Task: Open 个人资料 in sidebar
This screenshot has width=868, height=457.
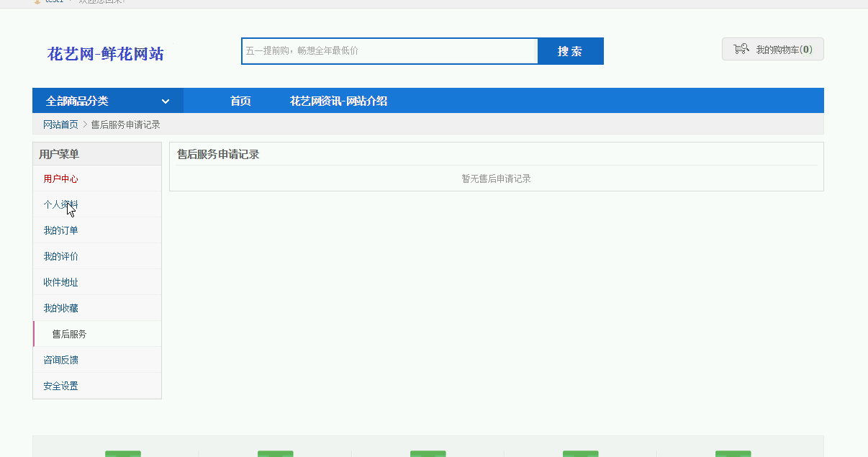Action: pyautogui.click(x=60, y=204)
